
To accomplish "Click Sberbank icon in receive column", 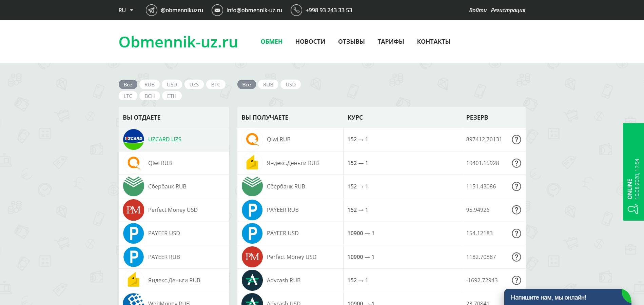I will (x=252, y=186).
